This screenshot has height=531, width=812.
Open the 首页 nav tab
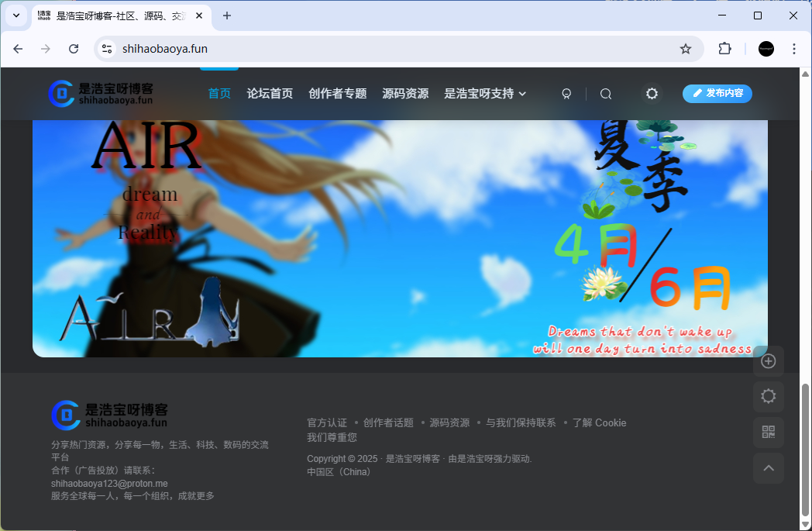tap(219, 94)
